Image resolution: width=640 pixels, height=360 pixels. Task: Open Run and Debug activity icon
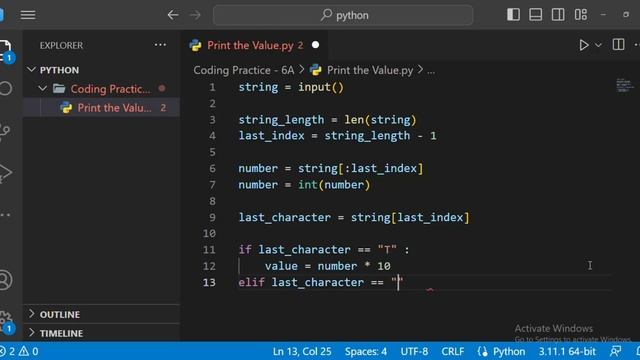pos(5,173)
